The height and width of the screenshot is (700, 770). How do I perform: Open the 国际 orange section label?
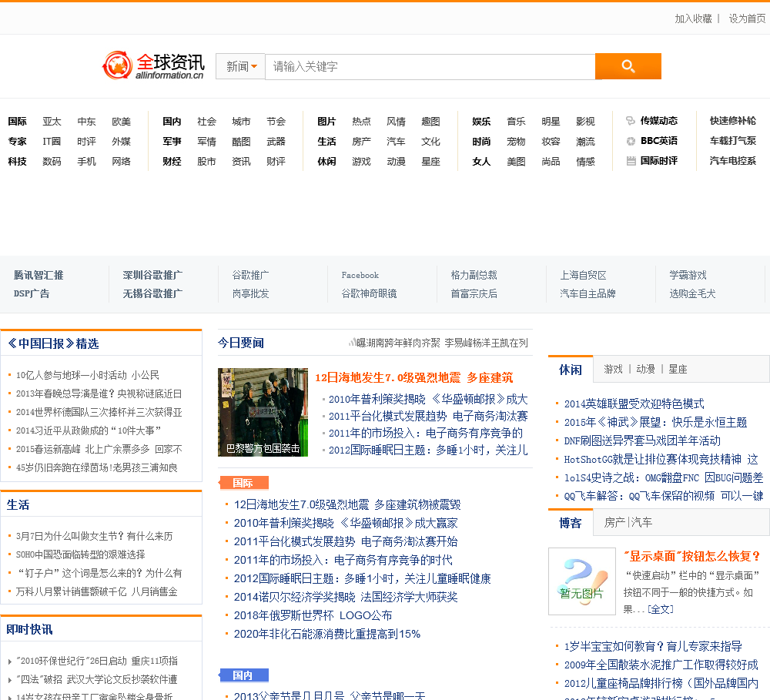click(x=243, y=483)
